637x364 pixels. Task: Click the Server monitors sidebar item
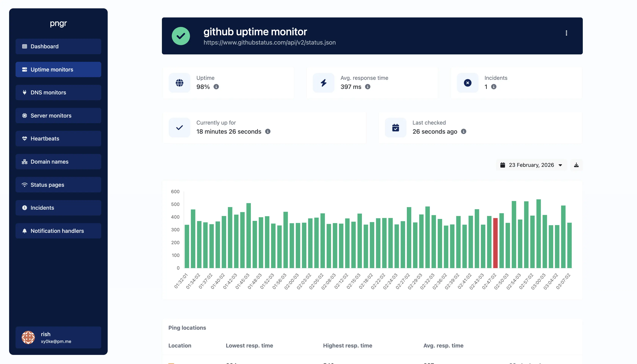(58, 115)
